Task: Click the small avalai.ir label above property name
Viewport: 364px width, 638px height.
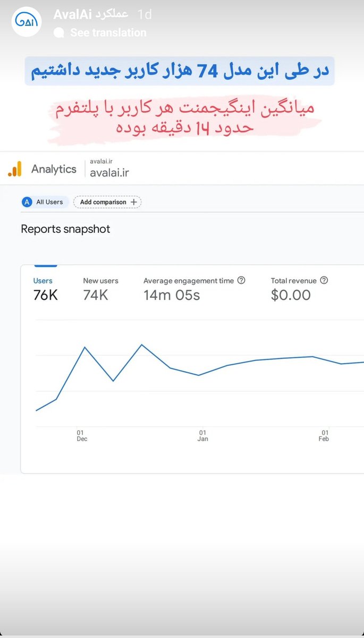Action: 101,162
